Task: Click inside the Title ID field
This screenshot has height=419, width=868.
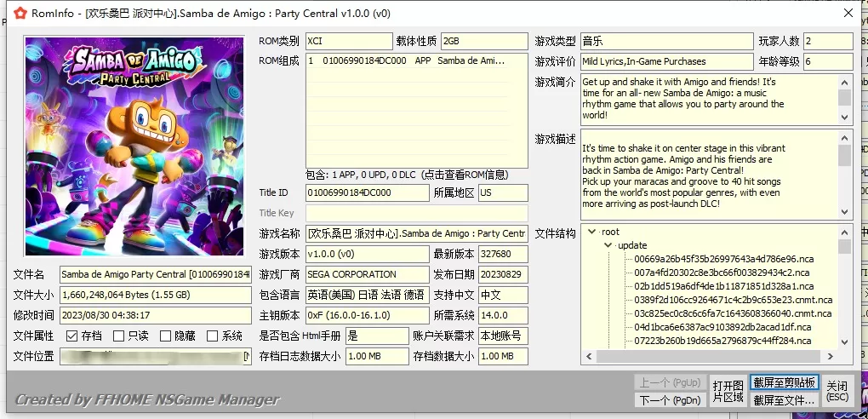Action: pos(368,192)
